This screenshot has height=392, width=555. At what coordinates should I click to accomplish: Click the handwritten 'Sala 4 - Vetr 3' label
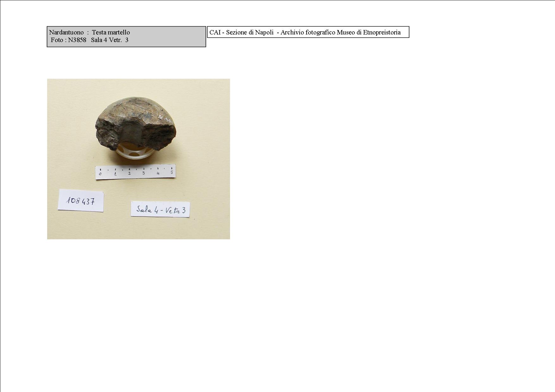(160, 210)
